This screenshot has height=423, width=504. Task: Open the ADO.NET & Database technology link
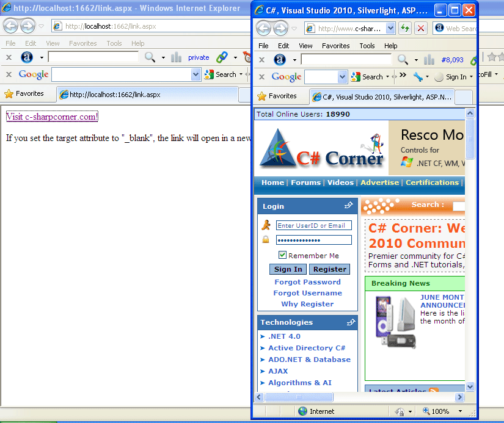click(x=309, y=360)
